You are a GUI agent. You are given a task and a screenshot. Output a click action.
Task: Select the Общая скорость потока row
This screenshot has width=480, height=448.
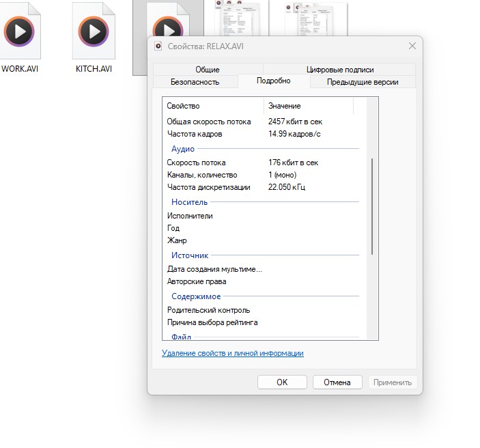(x=264, y=122)
